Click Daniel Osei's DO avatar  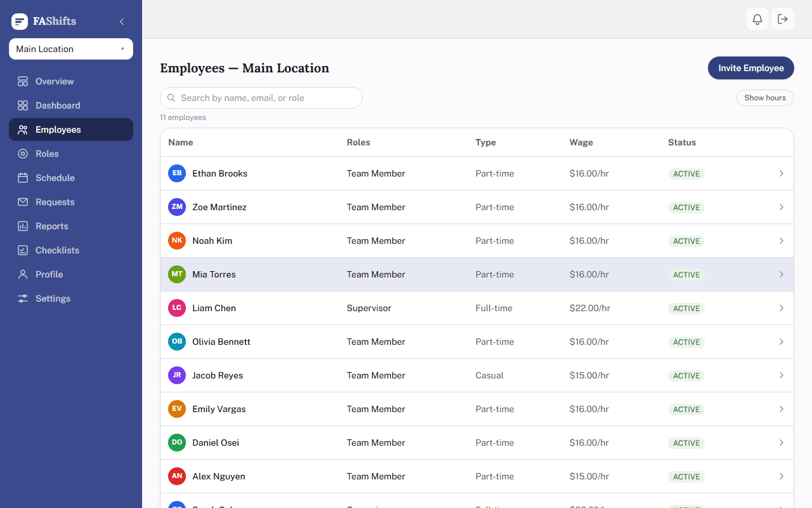click(177, 443)
